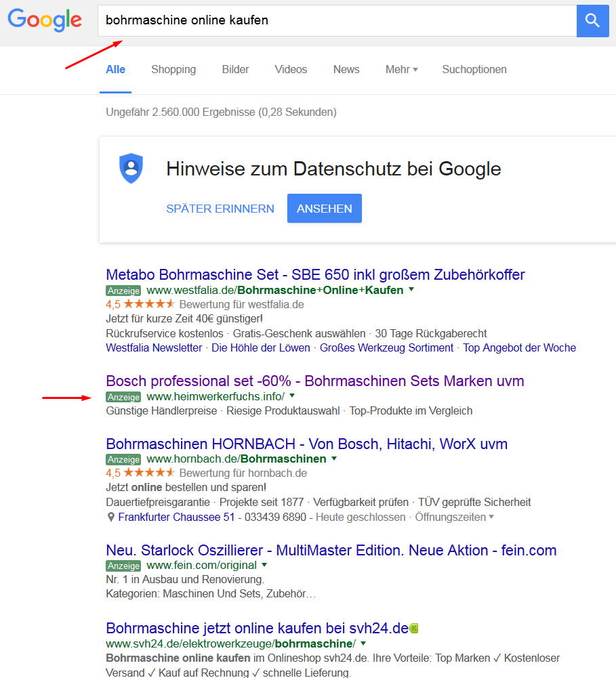Image resolution: width=616 pixels, height=678 pixels.
Task: Click the www.westfalia.de URL text
Action: tap(275, 290)
